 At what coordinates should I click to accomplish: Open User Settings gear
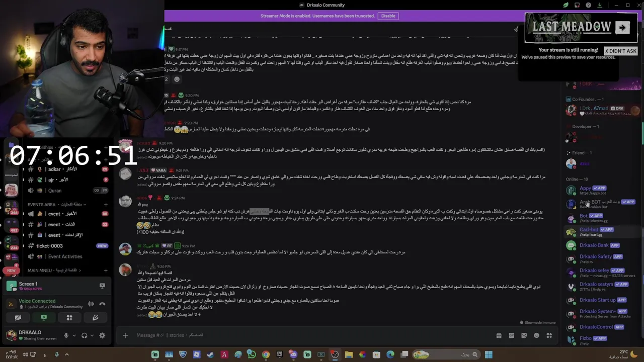click(102, 335)
